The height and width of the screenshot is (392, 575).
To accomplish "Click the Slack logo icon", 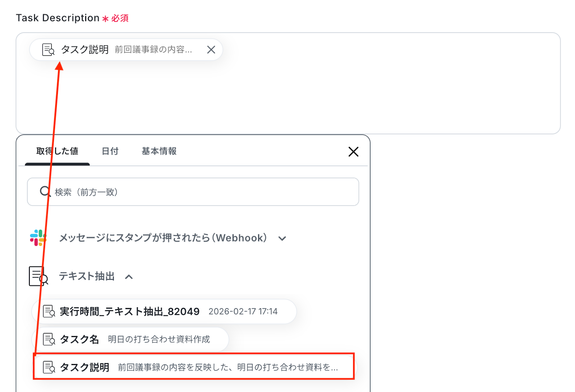I will click(x=38, y=238).
